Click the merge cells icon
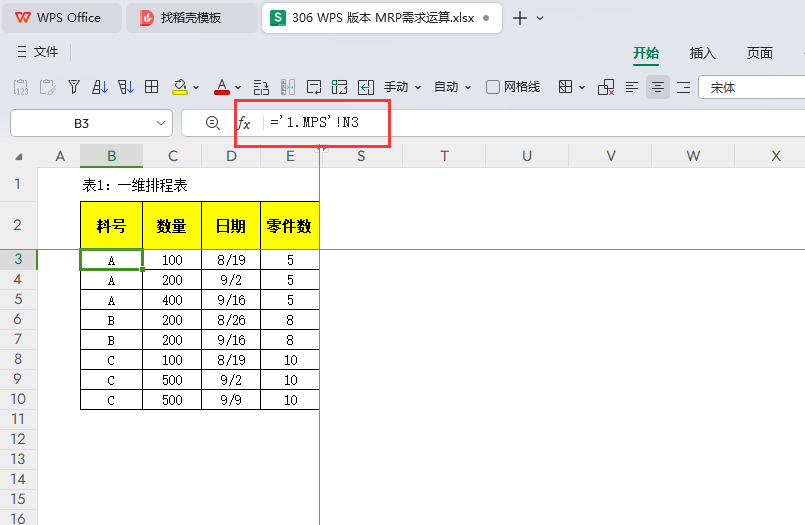The height and width of the screenshot is (525, 805). (x=339, y=87)
